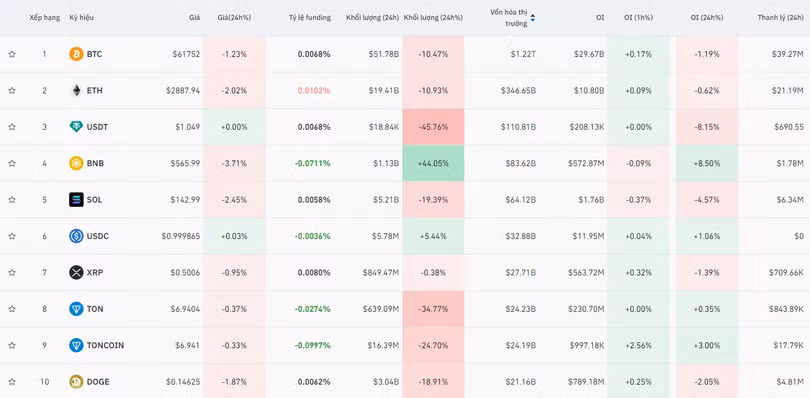Screen dimensions: 810x398
Task: Favorite BTC with its star
Action: [x=12, y=54]
